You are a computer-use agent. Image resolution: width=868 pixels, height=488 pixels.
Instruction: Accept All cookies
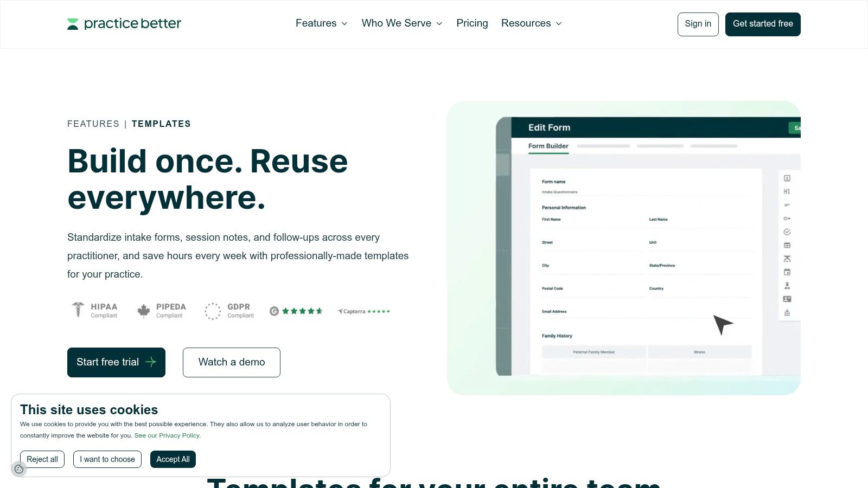coord(173,459)
